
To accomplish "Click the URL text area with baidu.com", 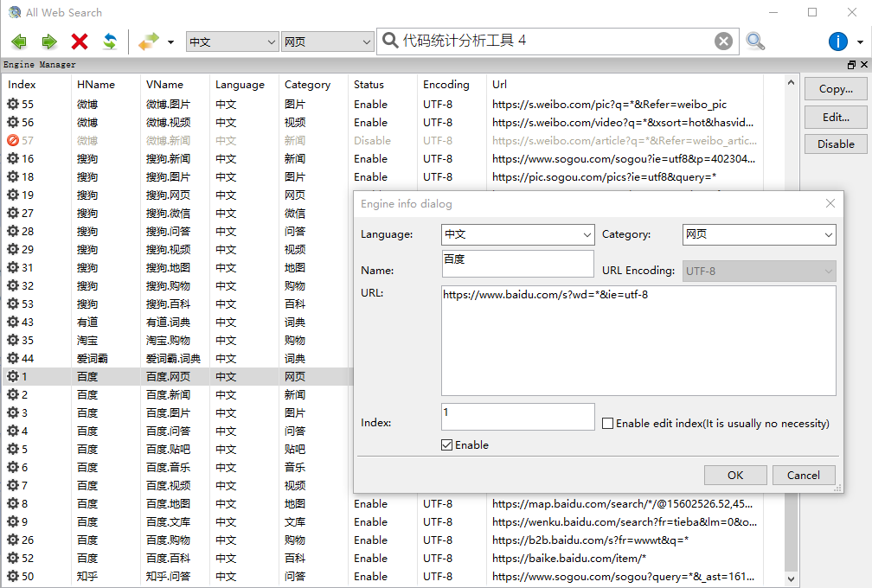I will pyautogui.click(x=638, y=341).
